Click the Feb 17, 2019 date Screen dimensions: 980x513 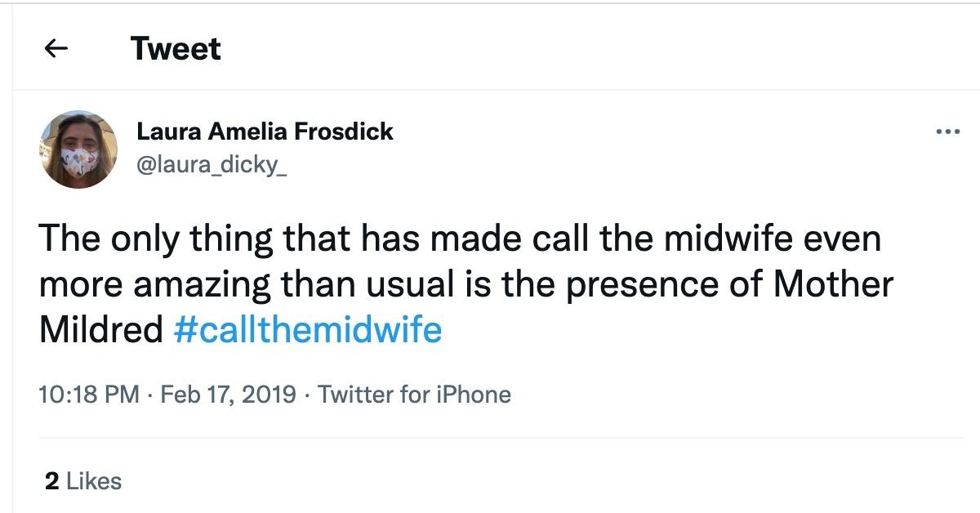tap(228, 395)
